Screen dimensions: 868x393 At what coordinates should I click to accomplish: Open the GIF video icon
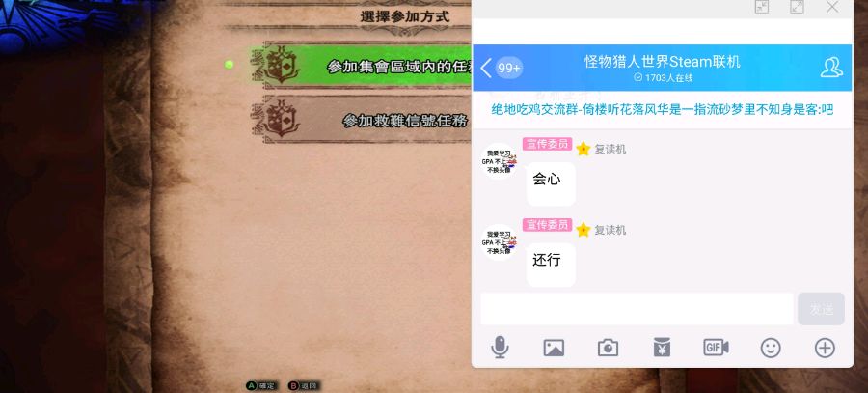716,347
